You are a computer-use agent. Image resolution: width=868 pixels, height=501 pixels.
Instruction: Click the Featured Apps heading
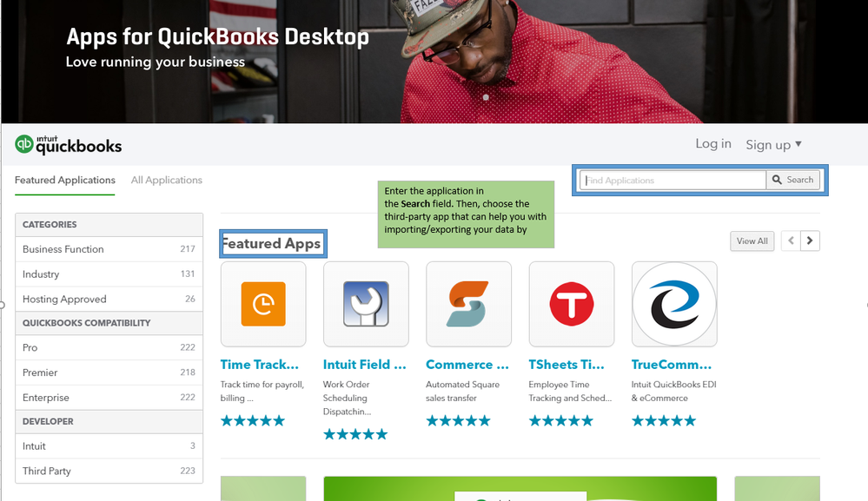coord(271,243)
